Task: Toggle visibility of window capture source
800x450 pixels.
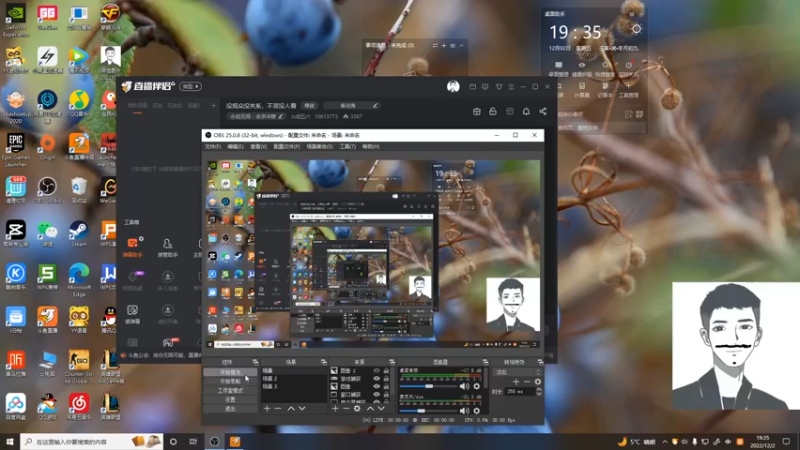Action: pos(377,394)
